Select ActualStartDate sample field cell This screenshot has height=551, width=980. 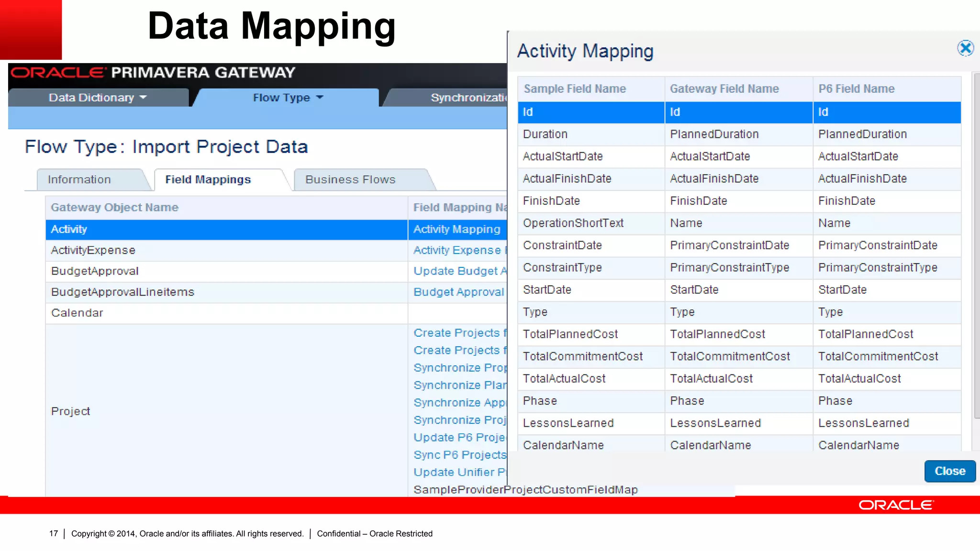(591, 156)
